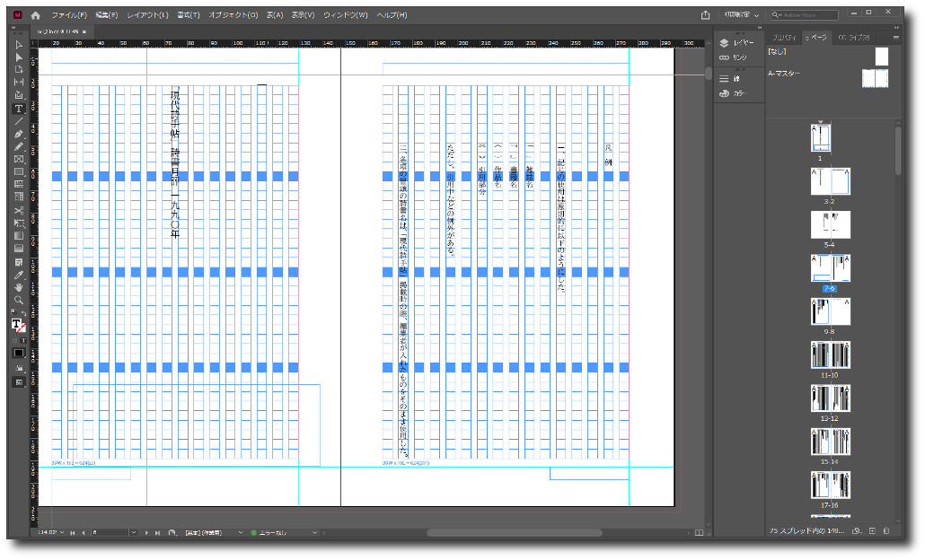Expand the 初期設定 workspace dropdown
The image size is (925, 560).
[x=741, y=15]
